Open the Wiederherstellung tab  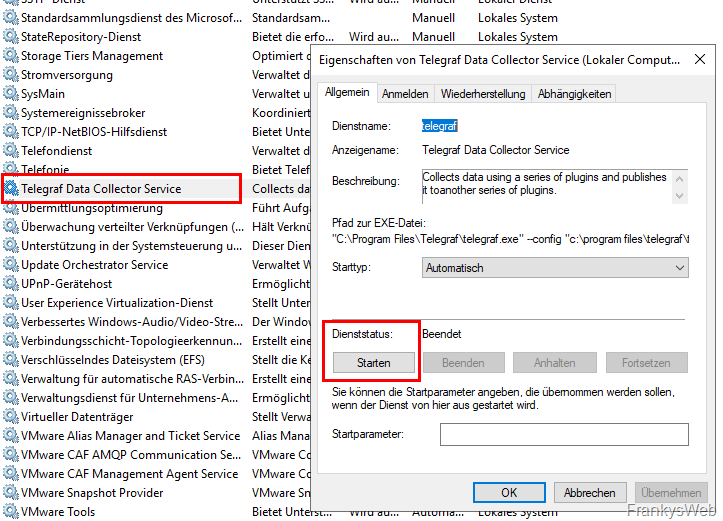tap(483, 94)
